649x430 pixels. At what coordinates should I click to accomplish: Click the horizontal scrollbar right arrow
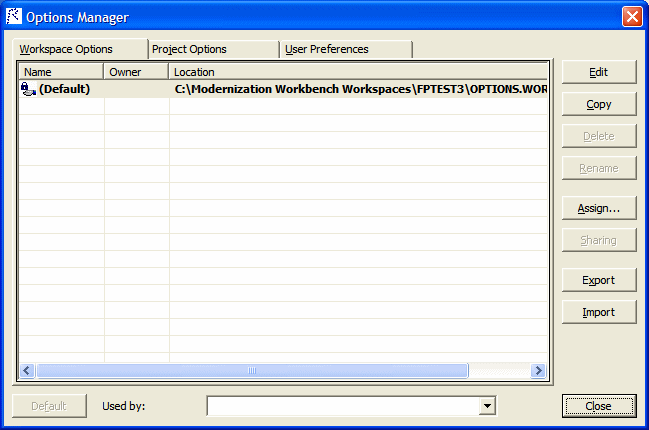(538, 370)
